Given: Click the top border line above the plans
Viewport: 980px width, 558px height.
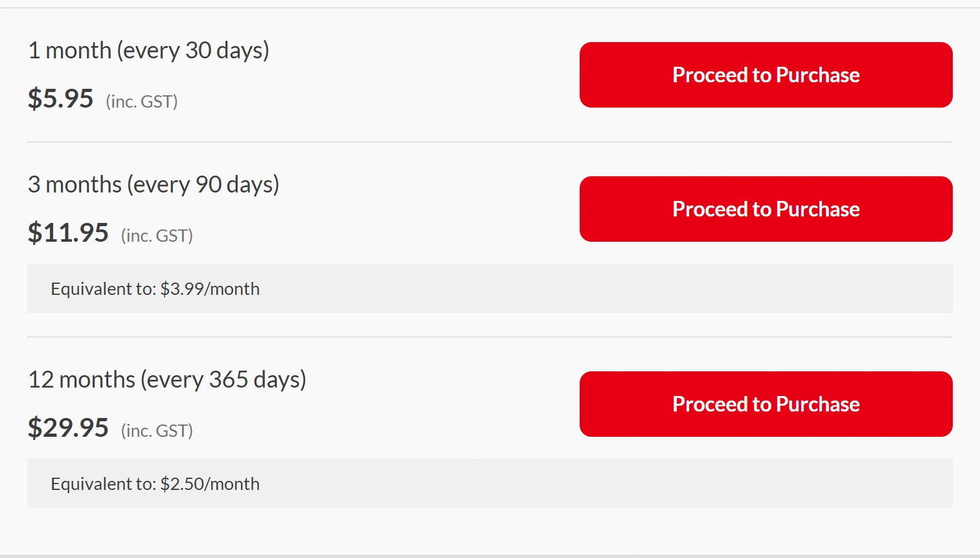Looking at the screenshot, I should coord(490,8).
